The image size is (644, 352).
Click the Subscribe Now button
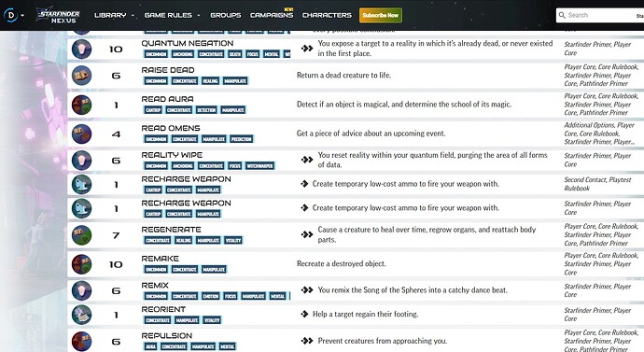[x=381, y=15]
